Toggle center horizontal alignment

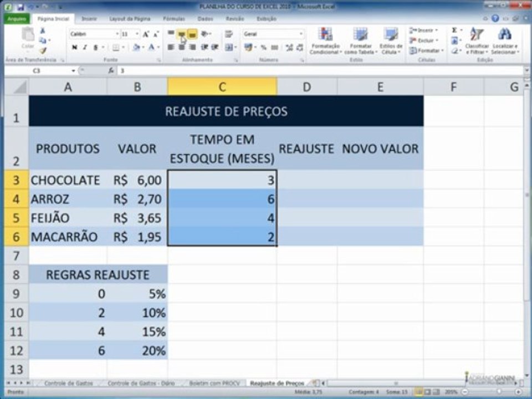182,47
